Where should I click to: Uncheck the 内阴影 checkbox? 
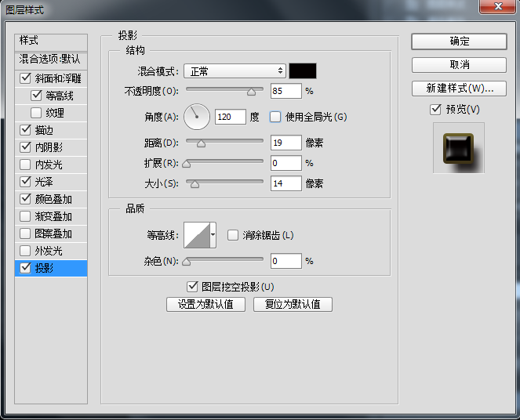click(x=26, y=147)
